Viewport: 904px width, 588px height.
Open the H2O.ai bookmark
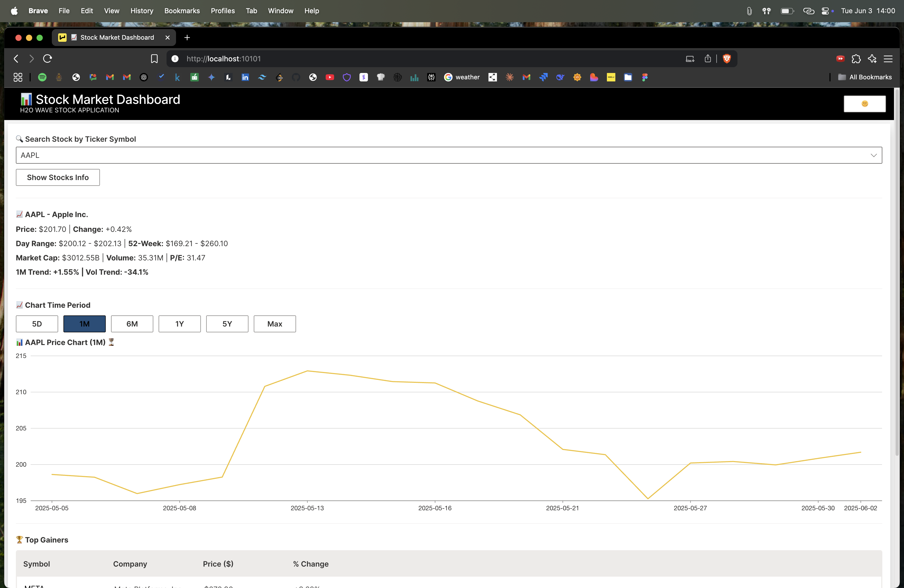pyautogui.click(x=611, y=77)
